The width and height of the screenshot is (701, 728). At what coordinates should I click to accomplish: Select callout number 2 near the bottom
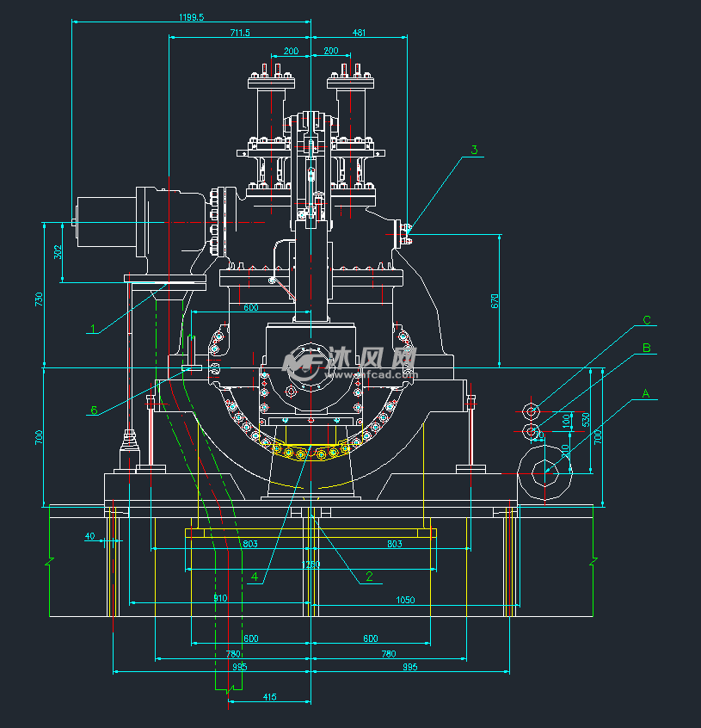click(369, 577)
